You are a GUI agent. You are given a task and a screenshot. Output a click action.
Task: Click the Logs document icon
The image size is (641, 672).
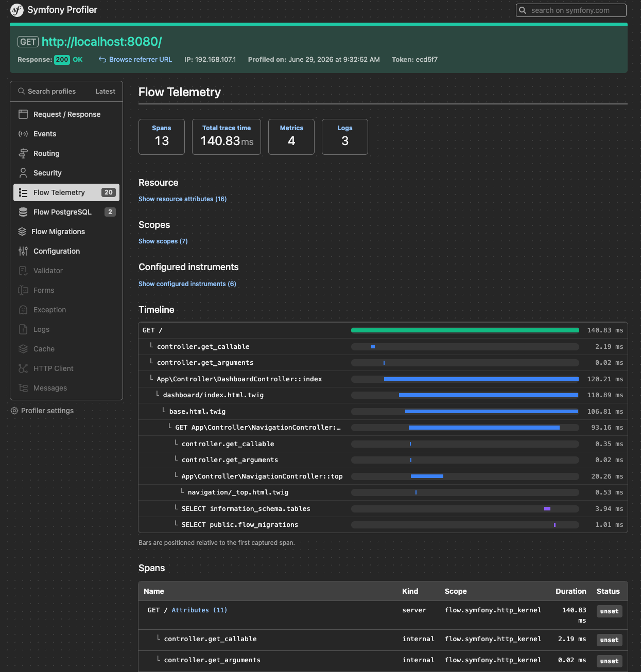(23, 329)
